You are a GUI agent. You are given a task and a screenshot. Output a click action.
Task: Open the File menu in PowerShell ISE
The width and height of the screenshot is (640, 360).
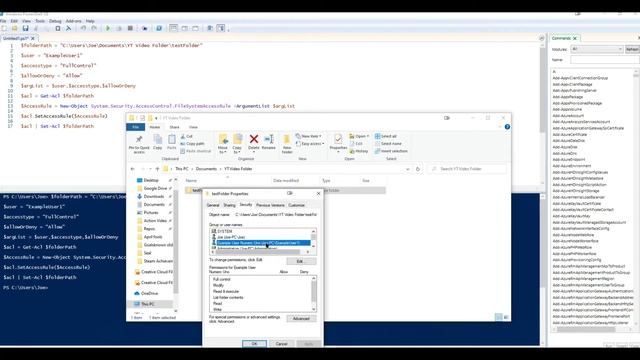tap(3, 21)
